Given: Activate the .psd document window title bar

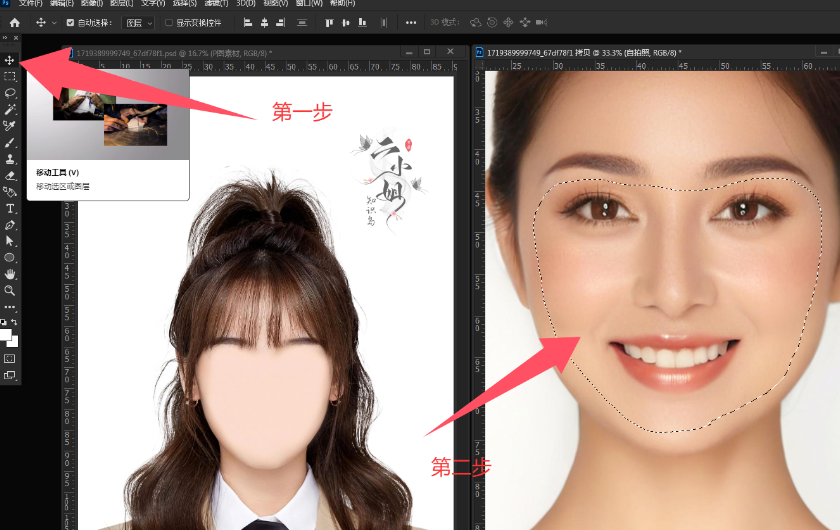Looking at the screenshot, I should pos(233,53).
